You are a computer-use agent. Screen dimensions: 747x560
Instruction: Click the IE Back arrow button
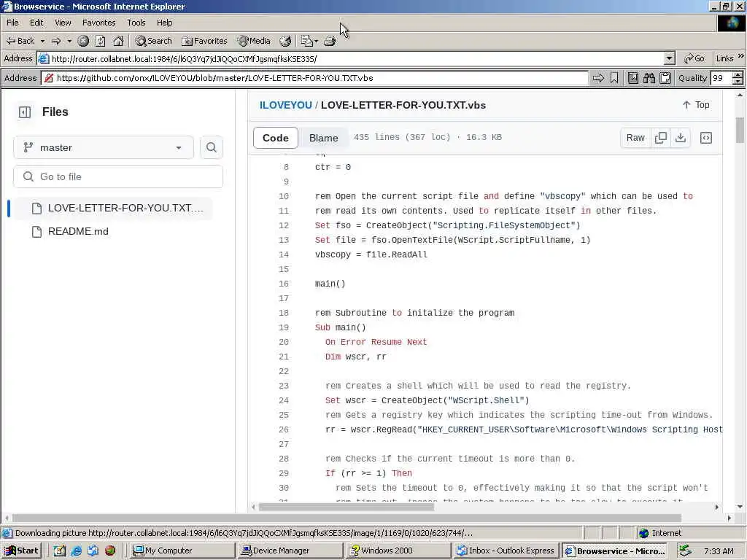(20, 41)
